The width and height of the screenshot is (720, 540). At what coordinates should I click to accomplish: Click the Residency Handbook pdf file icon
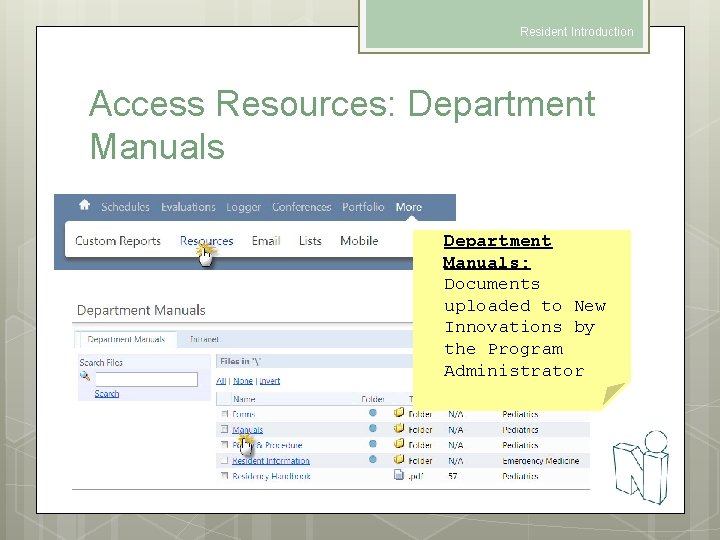click(x=399, y=475)
